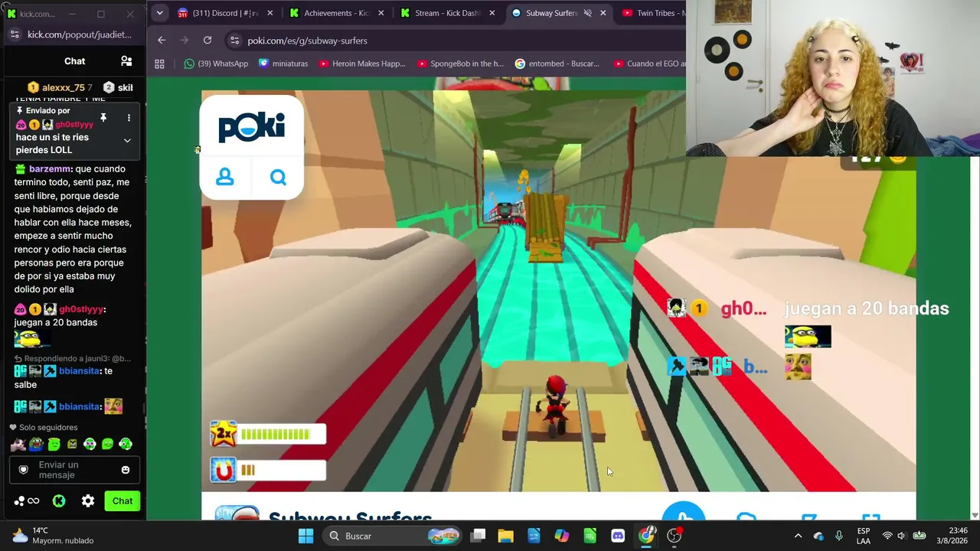Open the WhatsApp bookmark

pos(216,64)
